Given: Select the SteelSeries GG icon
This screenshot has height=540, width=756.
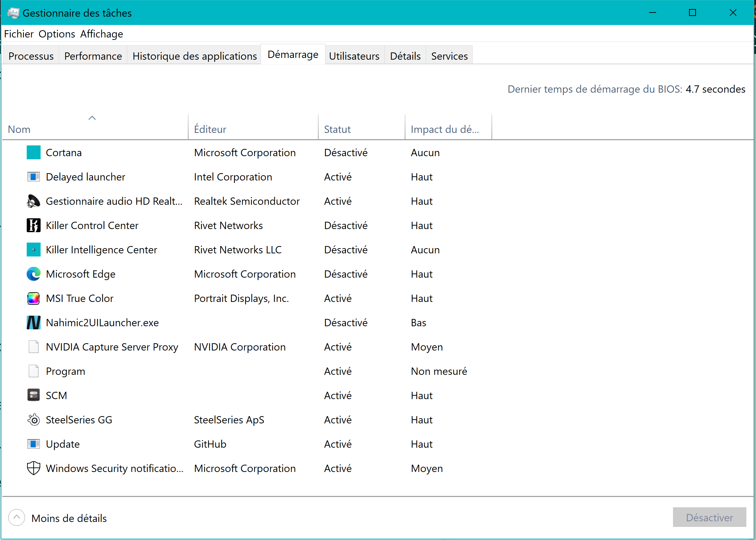Looking at the screenshot, I should point(33,420).
